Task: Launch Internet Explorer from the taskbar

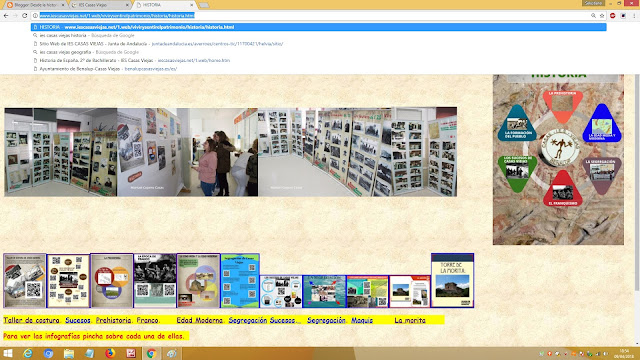Action: coord(28,353)
